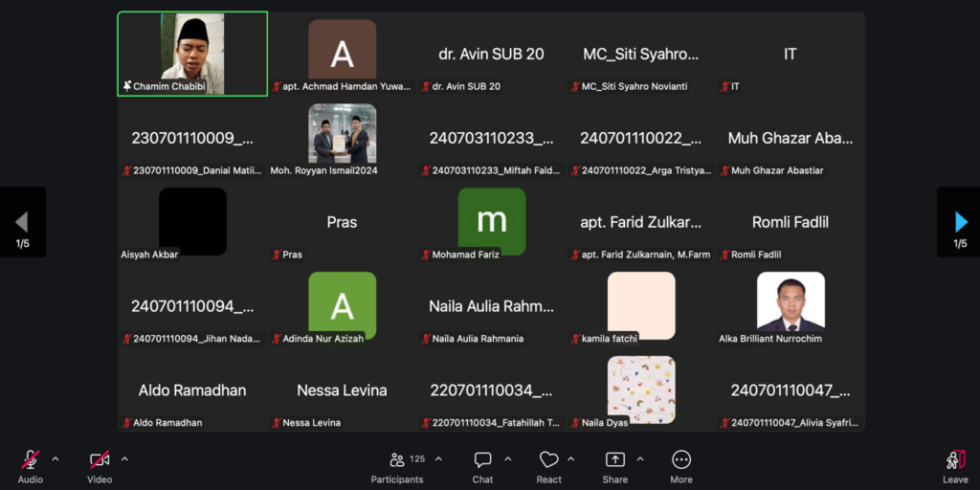Expand the Participants options caret
Screen dimensions: 980x490
[438, 459]
